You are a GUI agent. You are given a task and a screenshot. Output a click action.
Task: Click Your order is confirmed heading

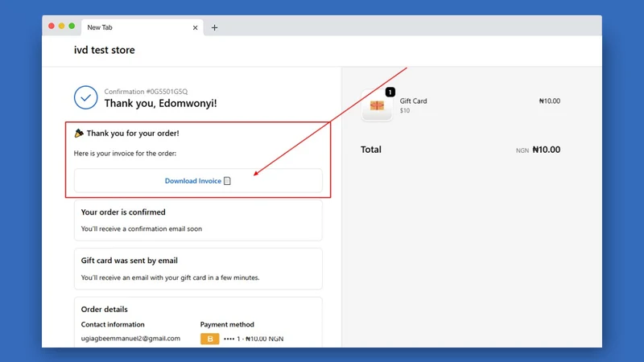click(123, 212)
